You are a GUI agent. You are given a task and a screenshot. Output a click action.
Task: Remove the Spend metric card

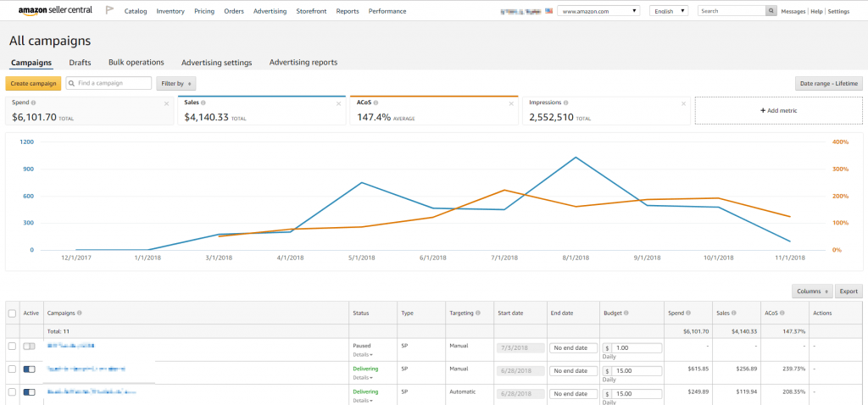(167, 103)
